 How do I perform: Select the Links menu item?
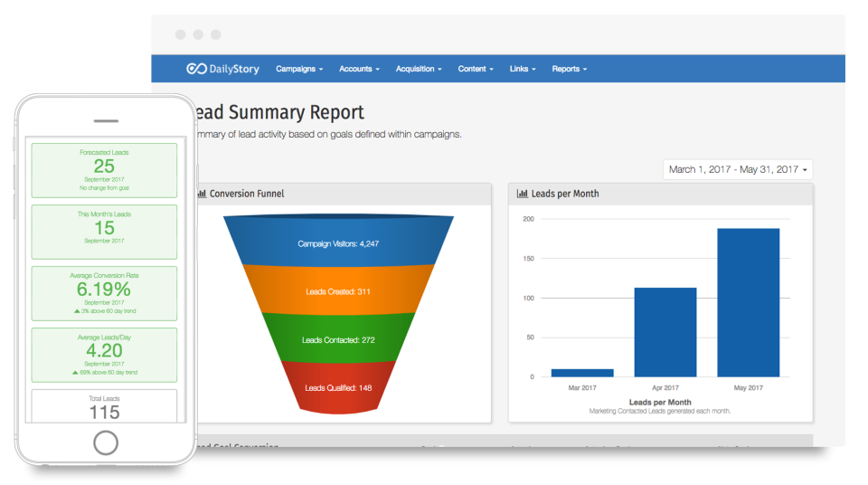pos(523,69)
